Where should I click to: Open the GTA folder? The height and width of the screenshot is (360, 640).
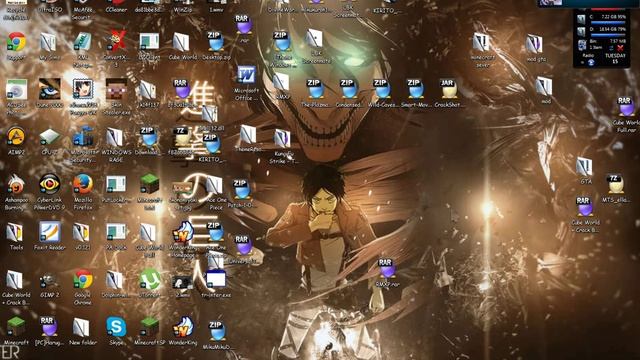pyautogui.click(x=584, y=167)
